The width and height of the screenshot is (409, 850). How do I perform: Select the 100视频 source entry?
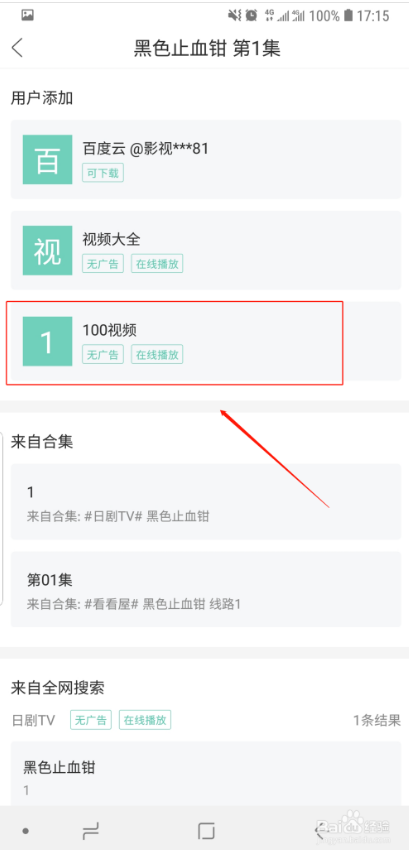point(206,341)
